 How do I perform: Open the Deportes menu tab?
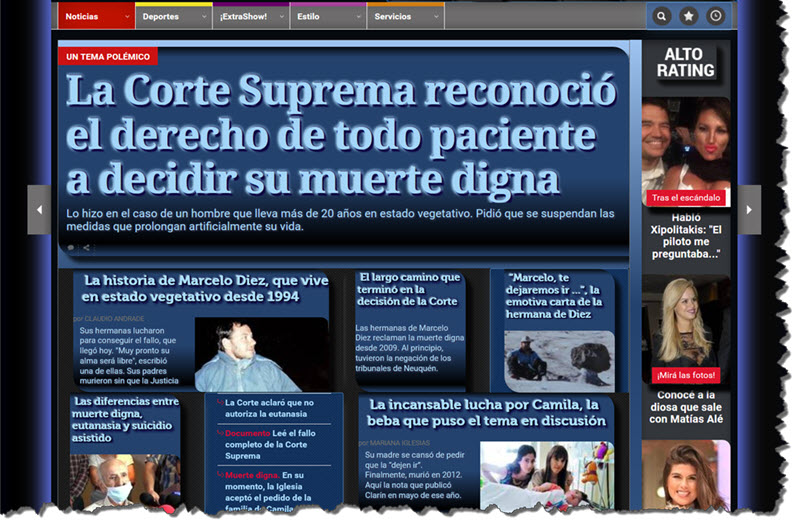(174, 16)
